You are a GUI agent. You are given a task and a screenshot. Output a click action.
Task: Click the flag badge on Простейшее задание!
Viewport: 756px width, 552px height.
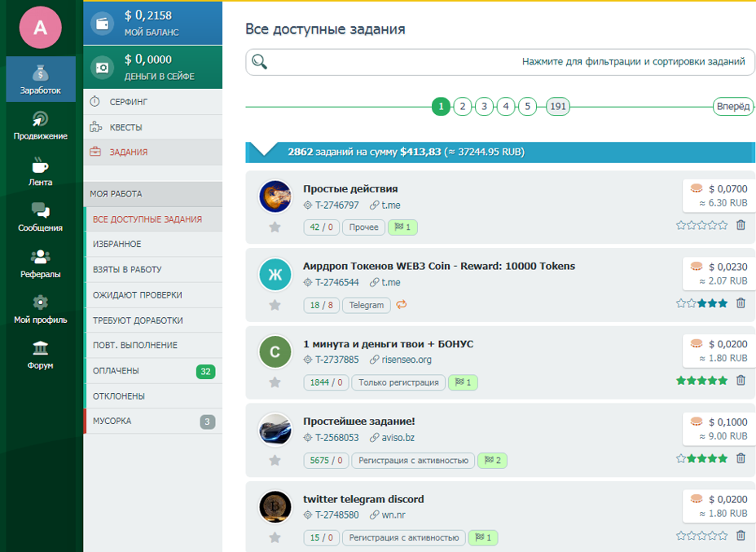tap(492, 461)
